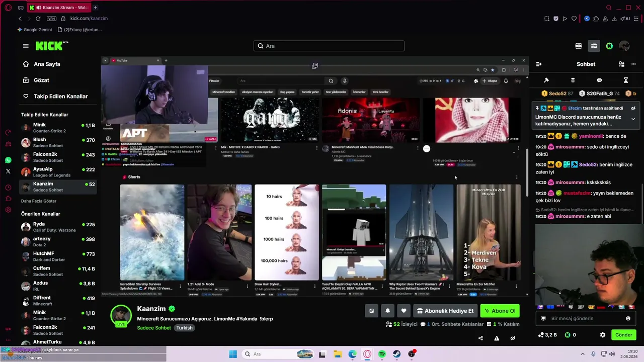Toggle follow heart for Kaanzim
Viewport: 644px width, 362px height.
pos(404,311)
